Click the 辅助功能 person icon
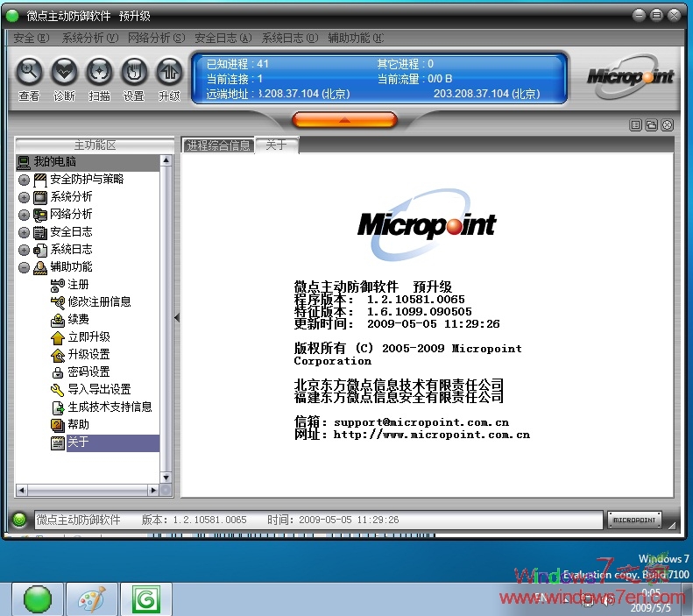The height and width of the screenshot is (616, 693). (40, 268)
